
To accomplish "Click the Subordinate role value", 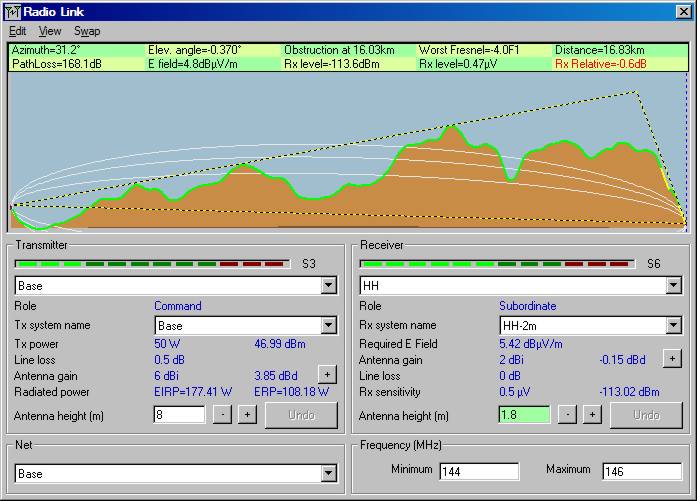I will [528, 306].
